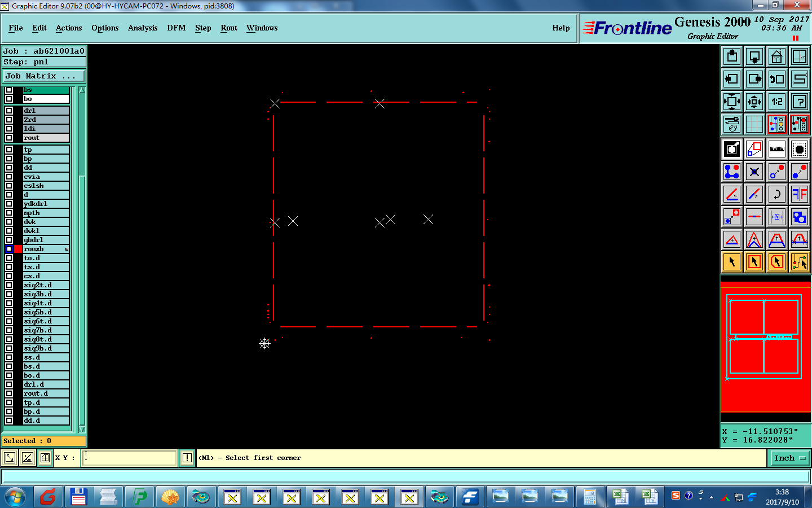The width and height of the screenshot is (812, 508).
Task: Click the Job Matrix button
Action: click(44, 76)
